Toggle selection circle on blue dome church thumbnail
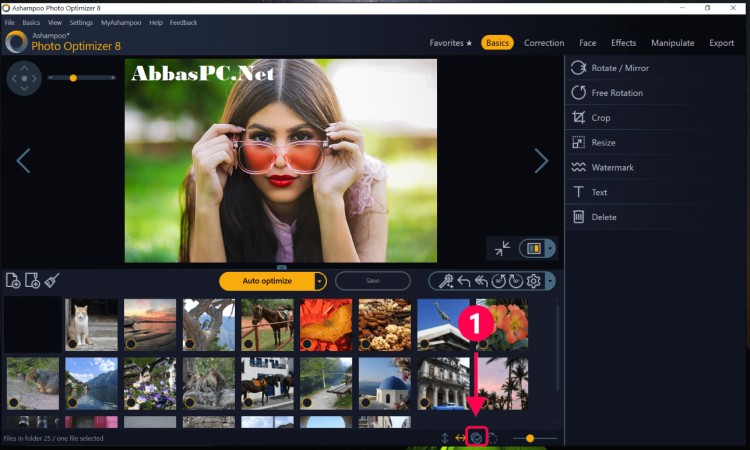The image size is (750, 450). click(365, 402)
